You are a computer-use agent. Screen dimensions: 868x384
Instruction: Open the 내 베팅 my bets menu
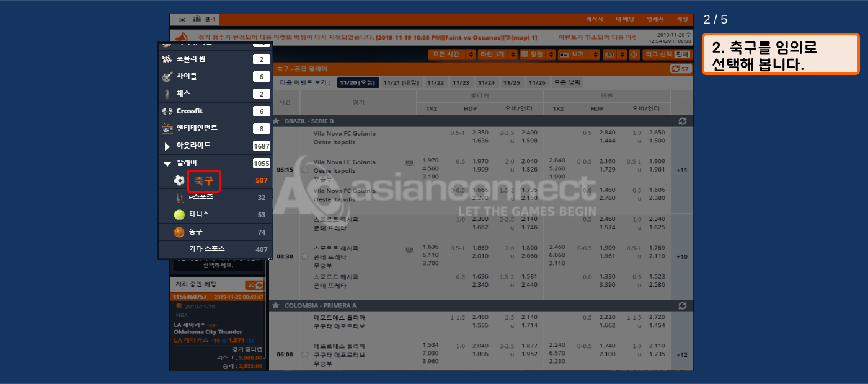pyautogui.click(x=625, y=19)
